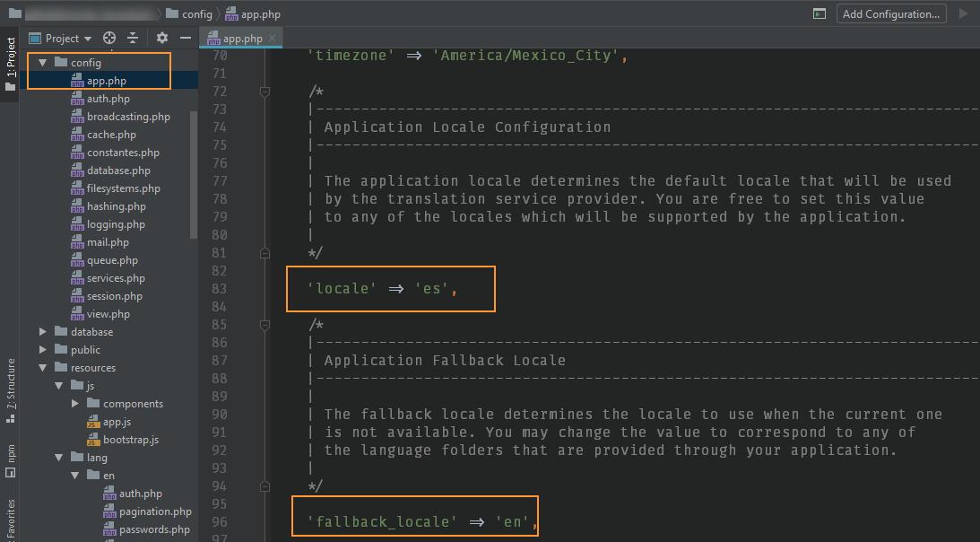980x542 pixels.
Task: Click the Scroll from Source target icon
Action: click(x=109, y=38)
